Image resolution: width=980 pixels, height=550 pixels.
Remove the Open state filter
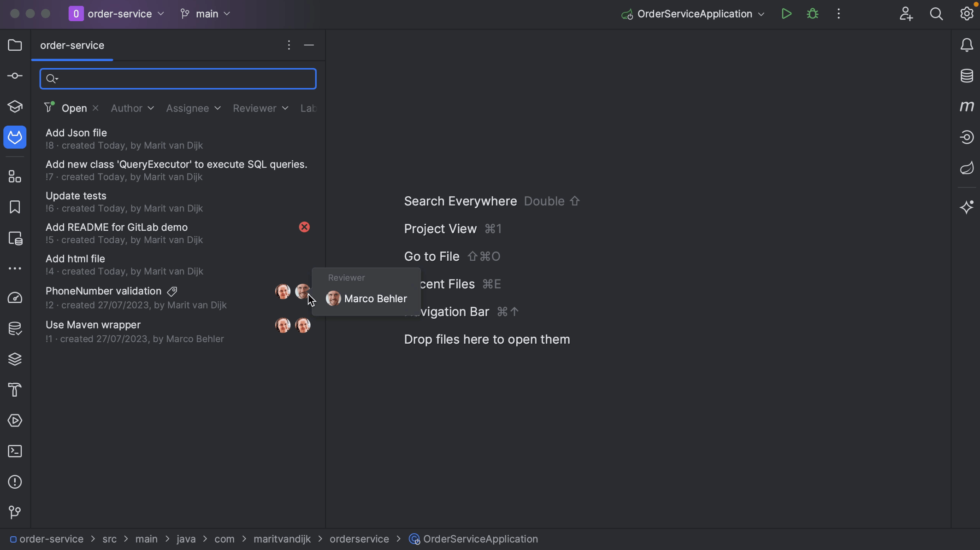tap(95, 108)
